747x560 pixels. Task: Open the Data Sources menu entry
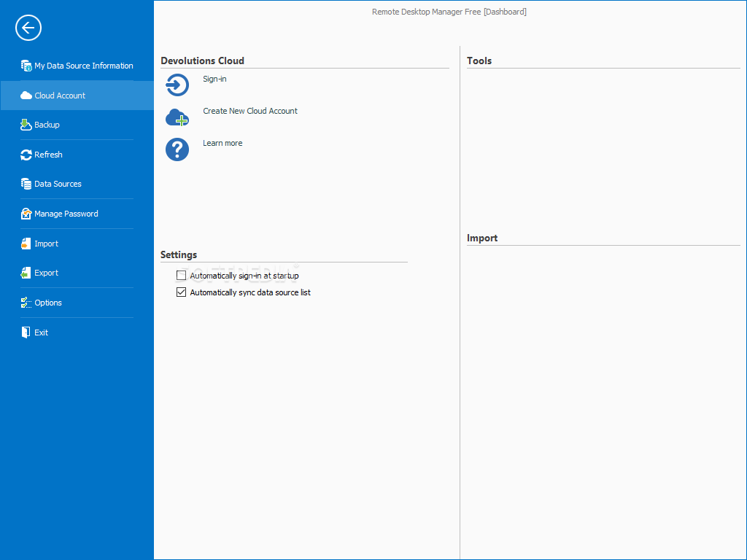tap(77, 184)
